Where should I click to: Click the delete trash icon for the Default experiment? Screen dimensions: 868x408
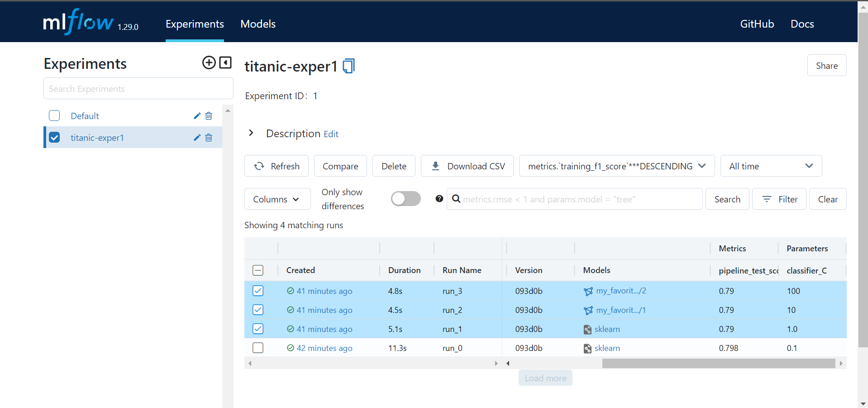pos(209,116)
